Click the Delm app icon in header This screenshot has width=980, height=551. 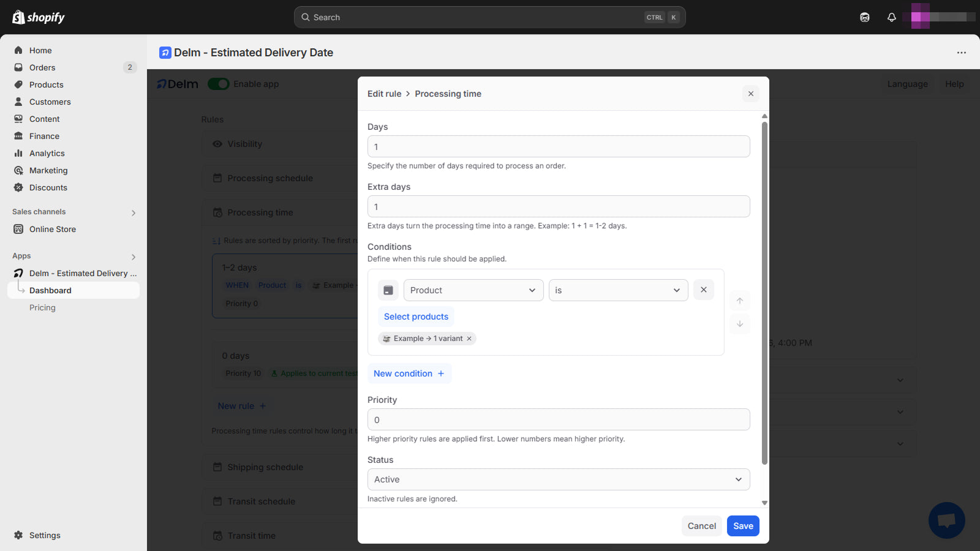[x=165, y=53]
